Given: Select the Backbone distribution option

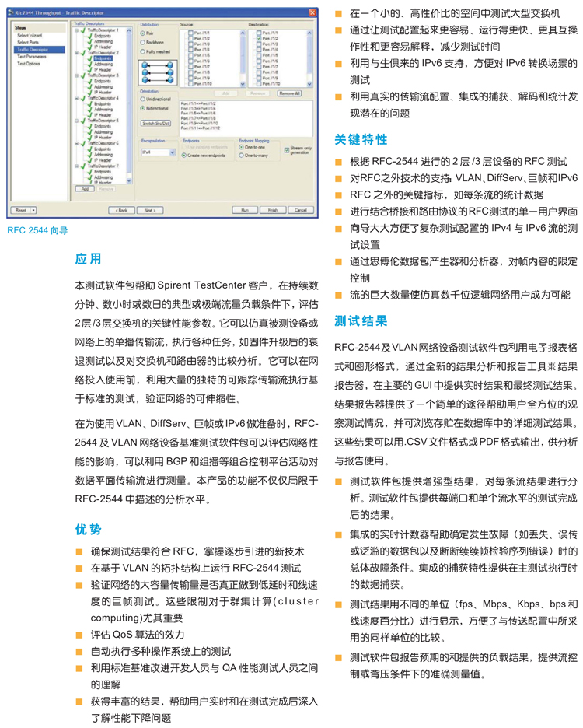Looking at the screenshot, I should 142,43.
